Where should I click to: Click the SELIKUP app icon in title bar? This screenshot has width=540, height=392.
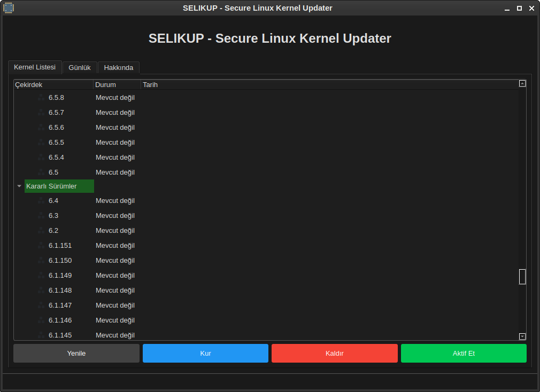8,8
